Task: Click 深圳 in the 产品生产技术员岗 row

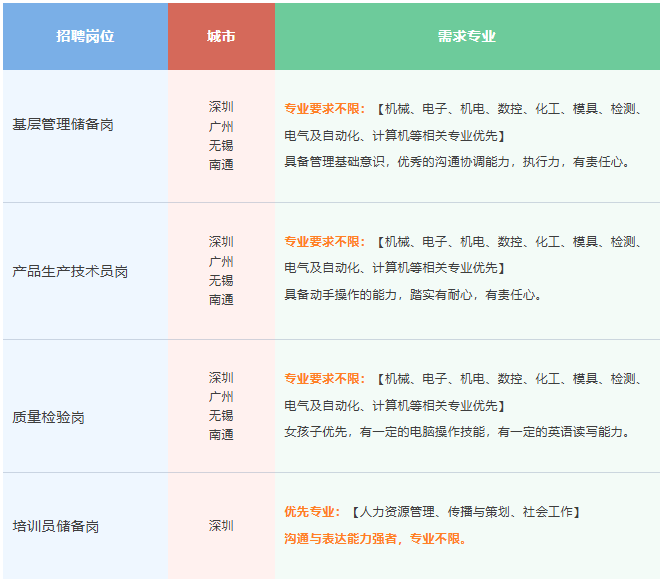Action: [221, 242]
